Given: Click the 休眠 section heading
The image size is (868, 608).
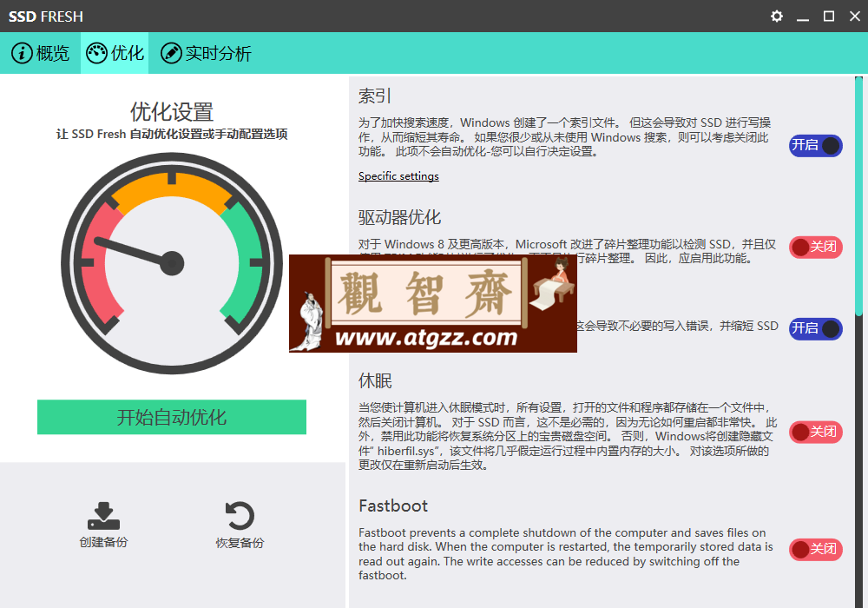Looking at the screenshot, I should click(x=375, y=380).
